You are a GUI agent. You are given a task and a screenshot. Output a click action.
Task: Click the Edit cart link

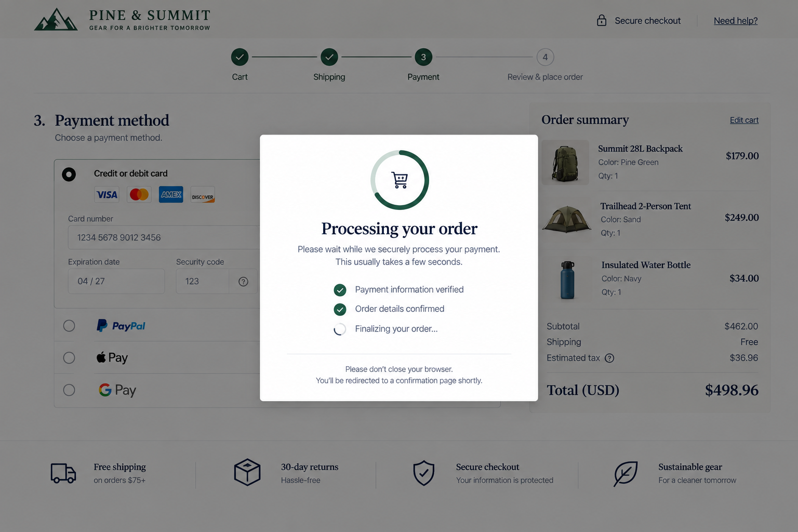(744, 120)
